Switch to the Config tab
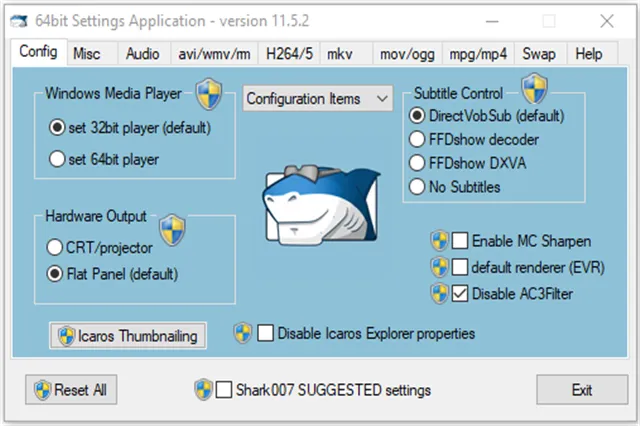This screenshot has height=426, width=640. [39, 52]
